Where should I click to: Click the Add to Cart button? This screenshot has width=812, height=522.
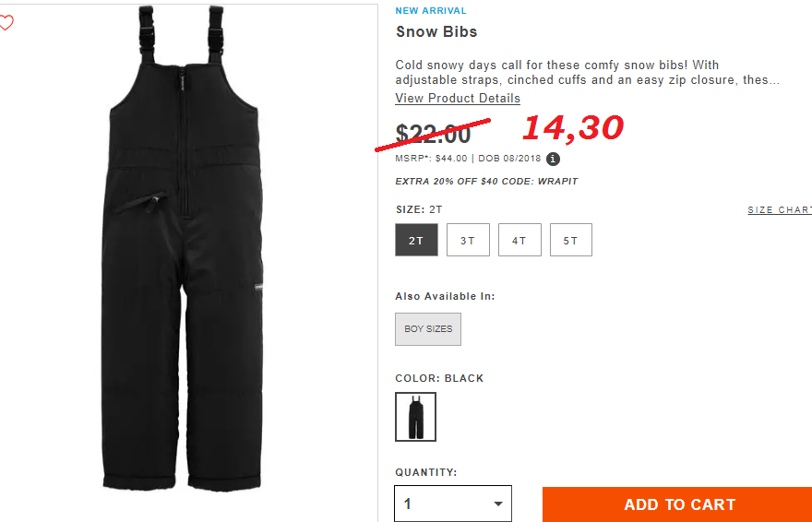pos(677,504)
